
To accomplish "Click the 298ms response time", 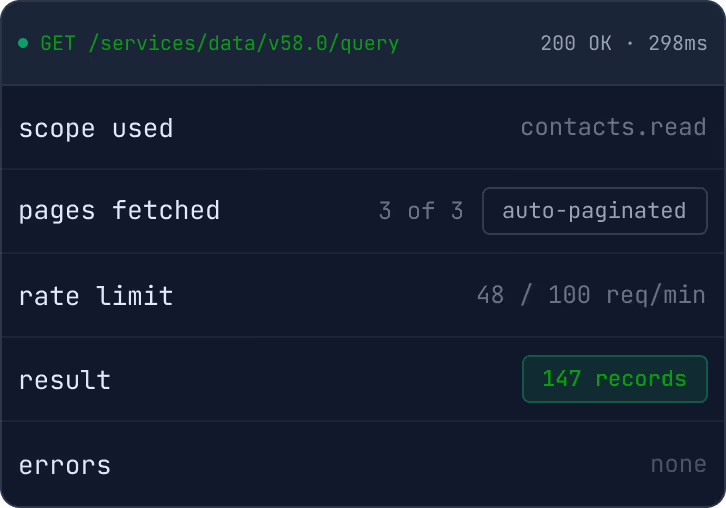I will tap(678, 44).
